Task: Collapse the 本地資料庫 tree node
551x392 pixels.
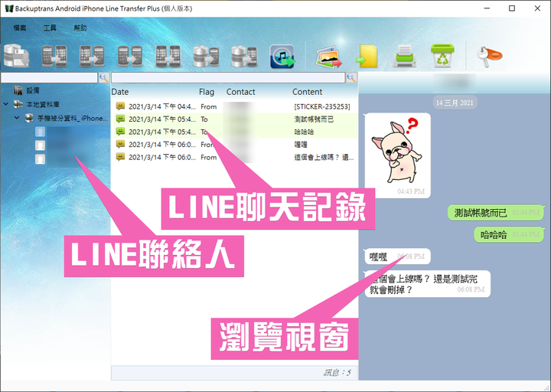Action: 6,104
